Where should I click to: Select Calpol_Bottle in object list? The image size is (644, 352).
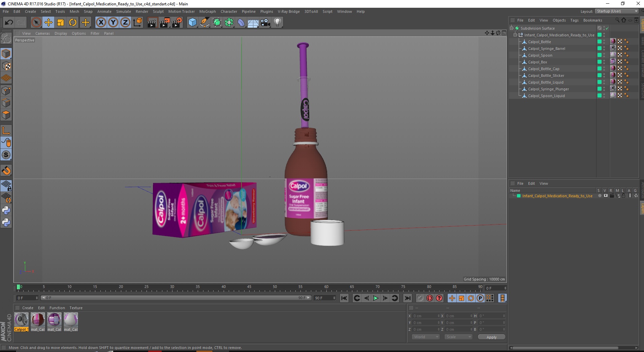[x=539, y=42]
